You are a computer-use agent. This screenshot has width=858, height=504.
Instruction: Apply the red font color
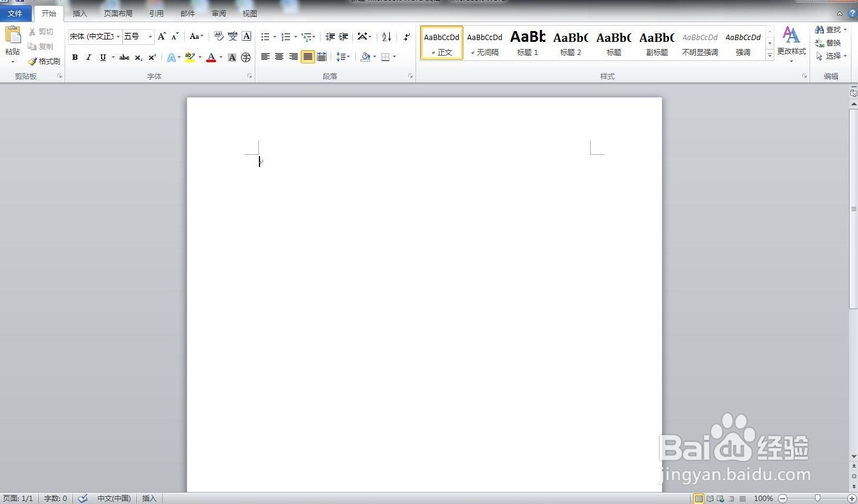coord(211,57)
